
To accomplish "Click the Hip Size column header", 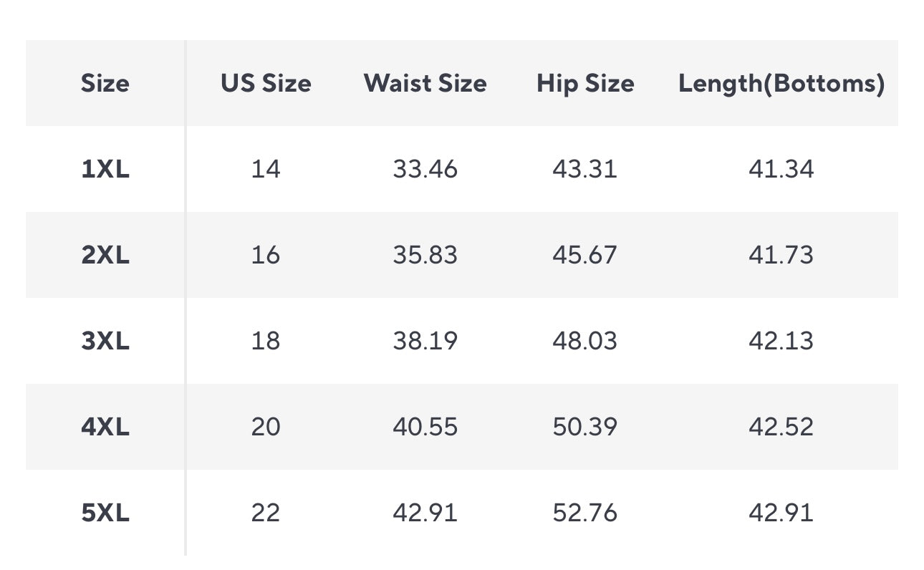I will click(585, 84).
